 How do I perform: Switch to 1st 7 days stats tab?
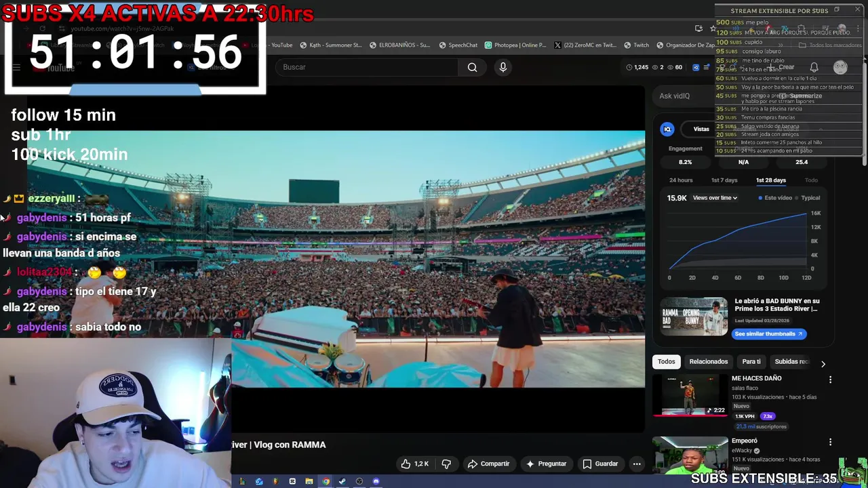724,180
